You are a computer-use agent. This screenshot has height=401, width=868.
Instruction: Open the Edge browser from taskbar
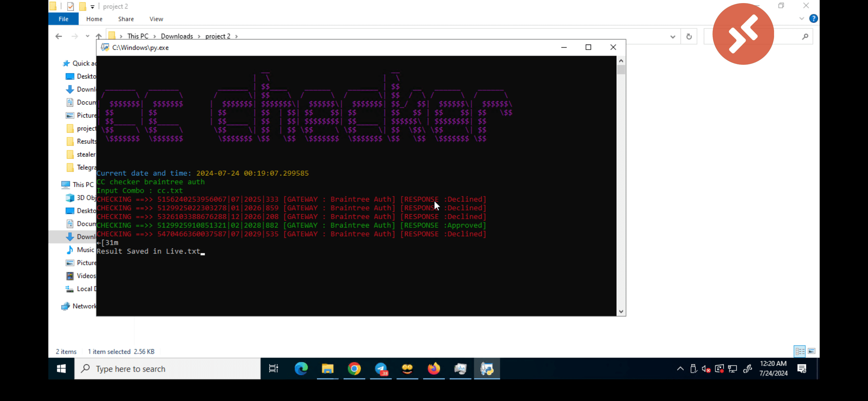(301, 369)
